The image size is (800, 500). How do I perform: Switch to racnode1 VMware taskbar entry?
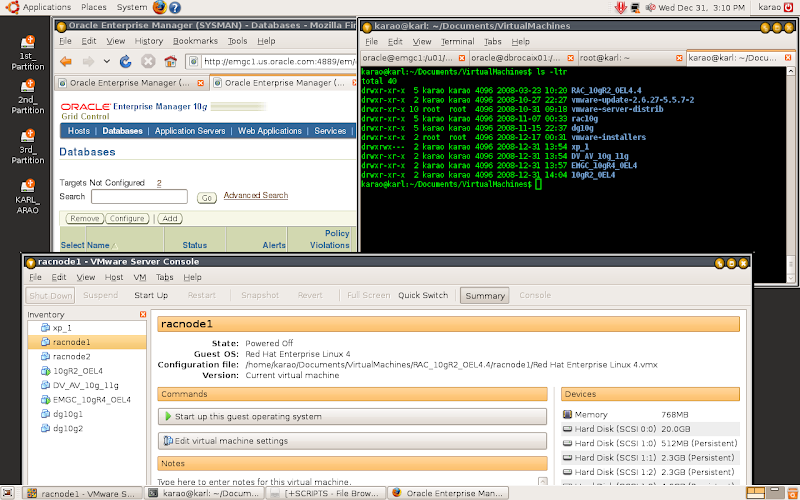click(x=83, y=493)
